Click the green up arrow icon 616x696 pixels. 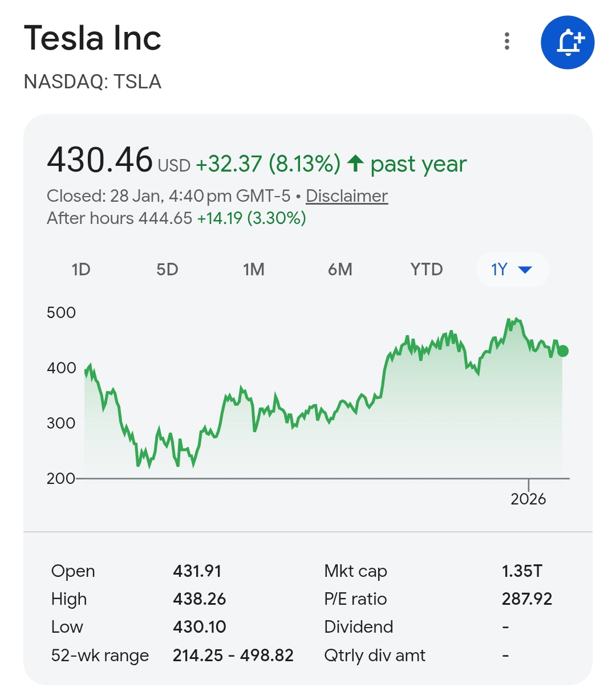(355, 164)
